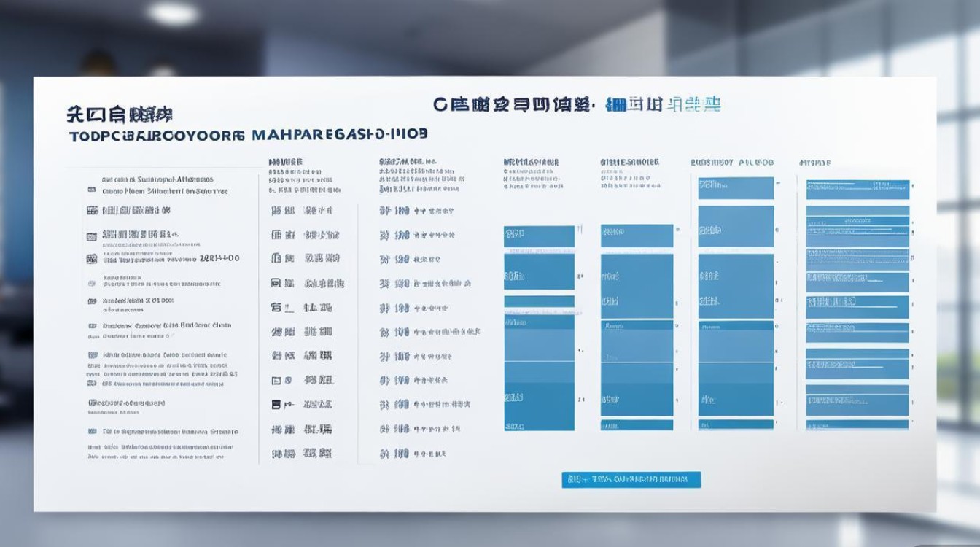The height and width of the screenshot is (547, 980).
Task: Expand the rightmost column header labeled in blue
Action: click(x=813, y=162)
